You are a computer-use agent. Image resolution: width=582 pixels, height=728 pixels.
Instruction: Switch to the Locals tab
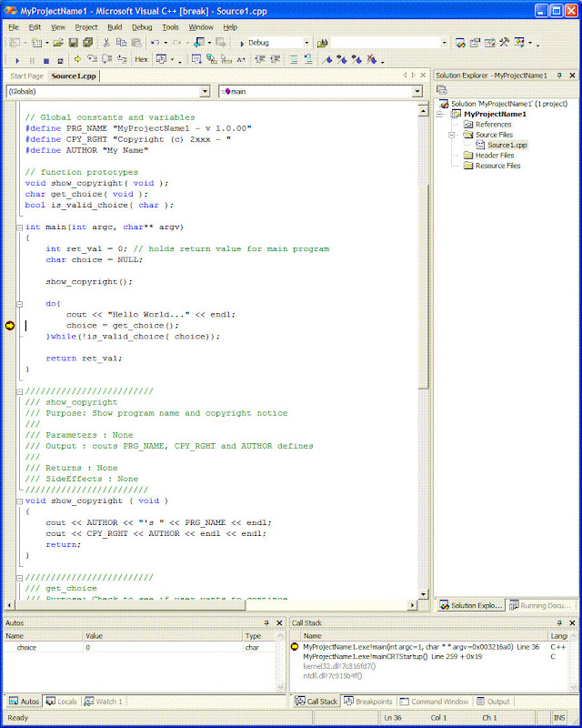tap(62, 701)
